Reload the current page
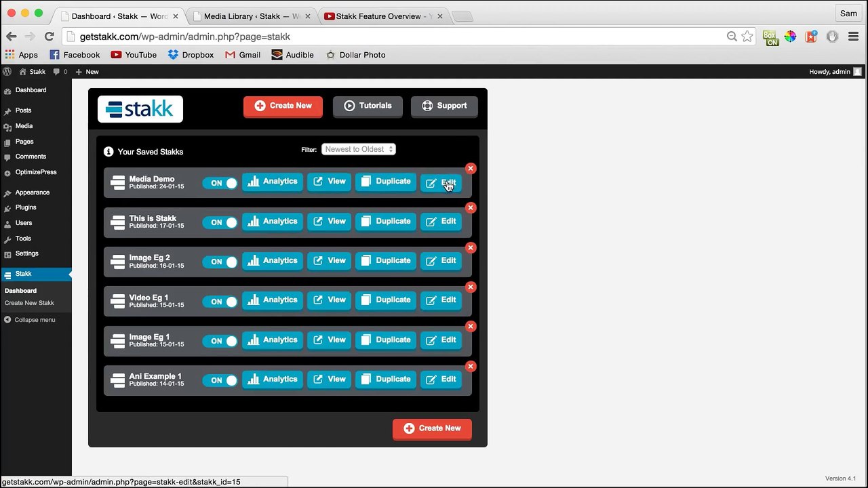The image size is (868, 488). (x=49, y=37)
